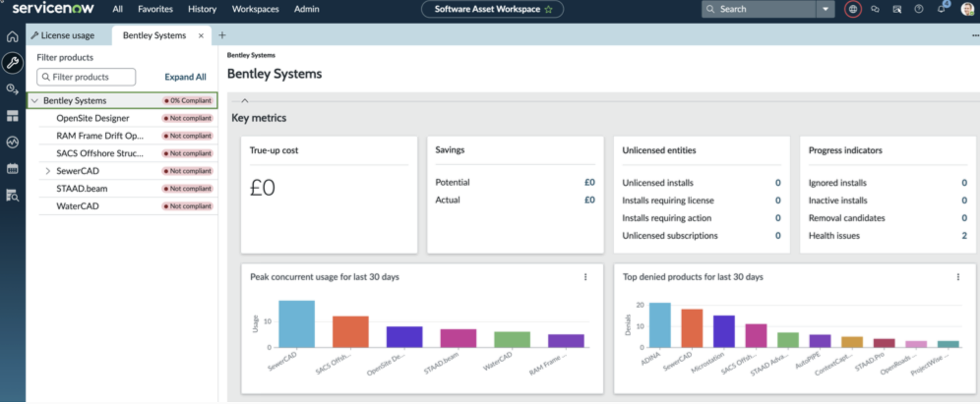This screenshot has width=980, height=404.
Task: Close the Bentley Systems tab
Action: pos(201,35)
